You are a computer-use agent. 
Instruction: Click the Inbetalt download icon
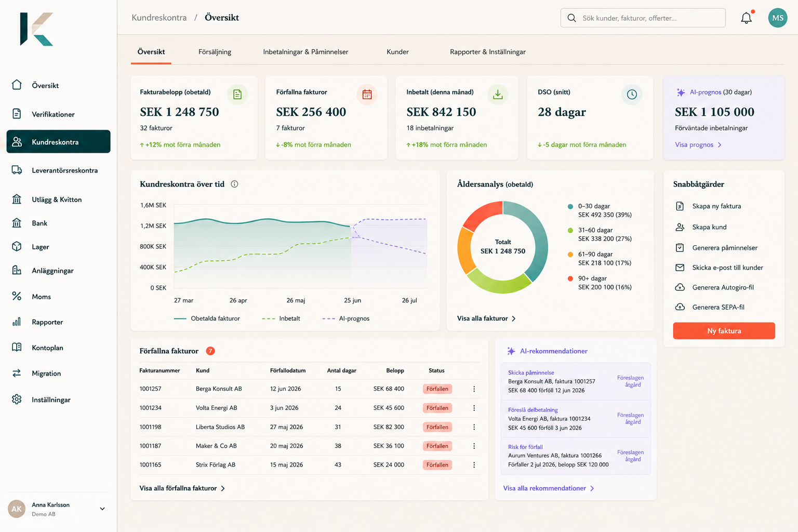click(x=498, y=95)
